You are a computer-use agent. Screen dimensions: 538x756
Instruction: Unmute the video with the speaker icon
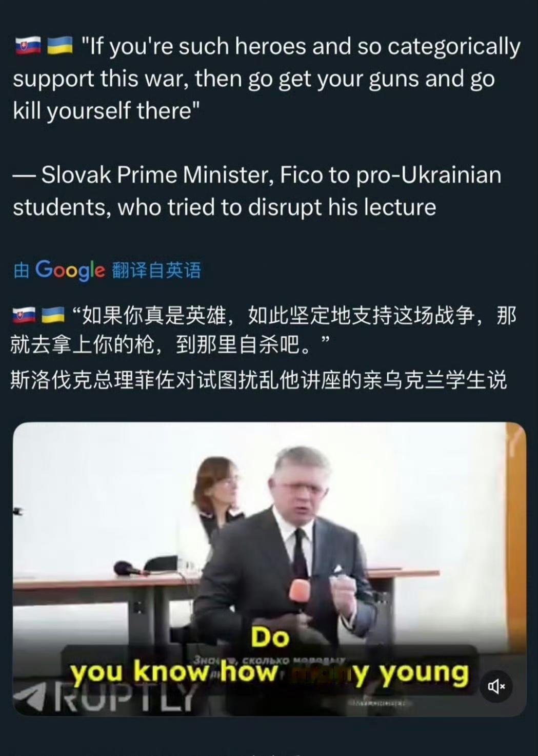pos(496,686)
